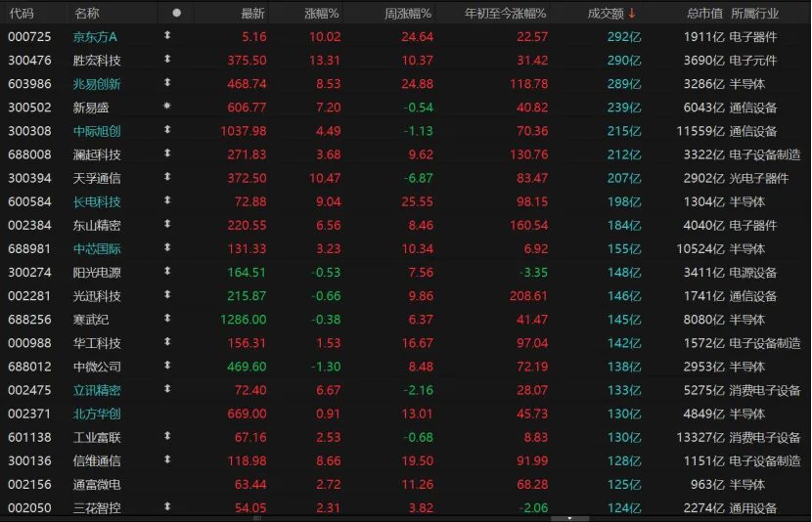Click marker icon in 长电科技 row
This screenshot has width=812, height=522.
point(167,200)
